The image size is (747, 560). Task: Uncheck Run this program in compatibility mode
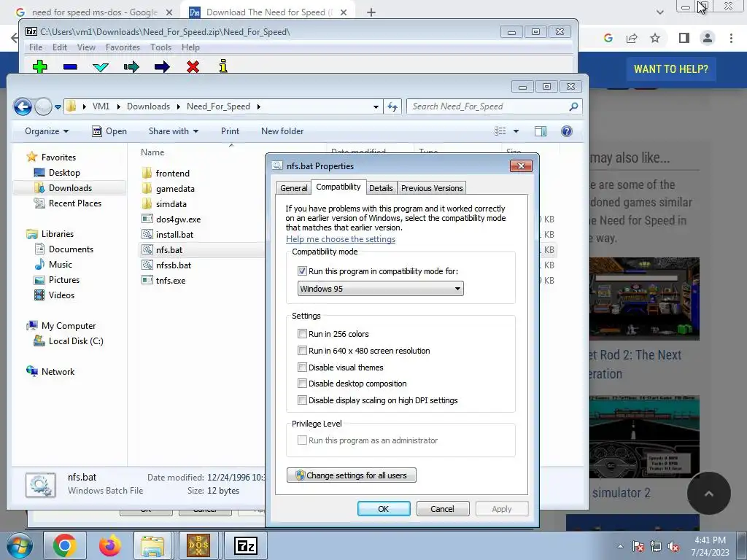302,271
